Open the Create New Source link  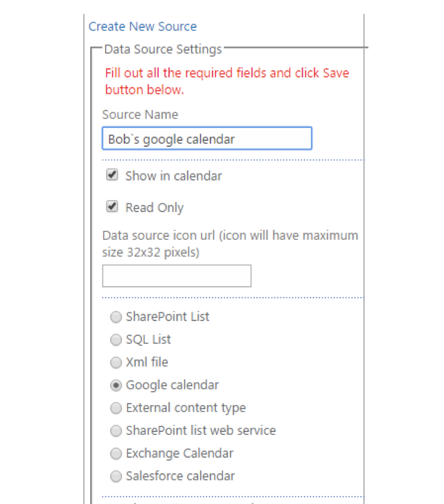[143, 27]
